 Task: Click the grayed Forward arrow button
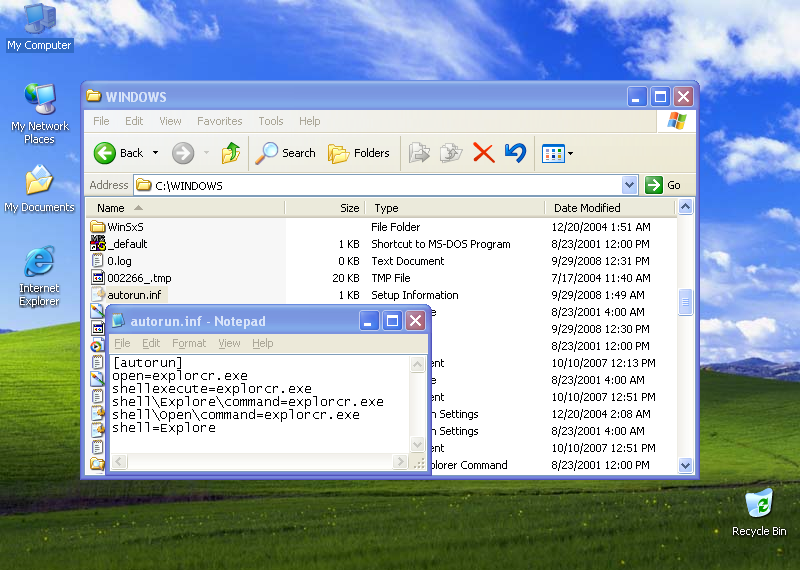click(x=183, y=153)
